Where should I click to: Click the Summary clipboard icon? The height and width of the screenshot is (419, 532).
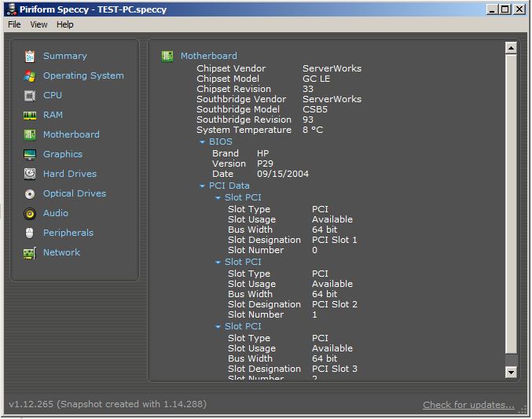point(30,57)
